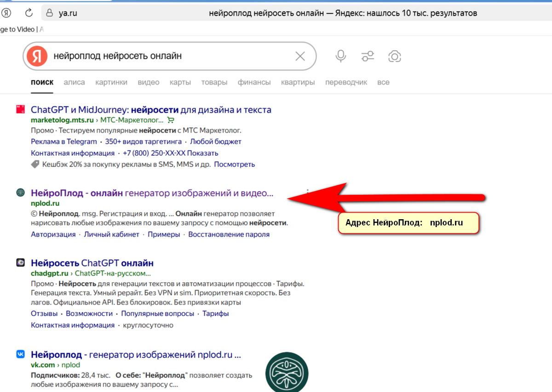Open the Личный кабинет sitelink
Image resolution: width=552 pixels, height=392 pixels.
tap(112, 234)
